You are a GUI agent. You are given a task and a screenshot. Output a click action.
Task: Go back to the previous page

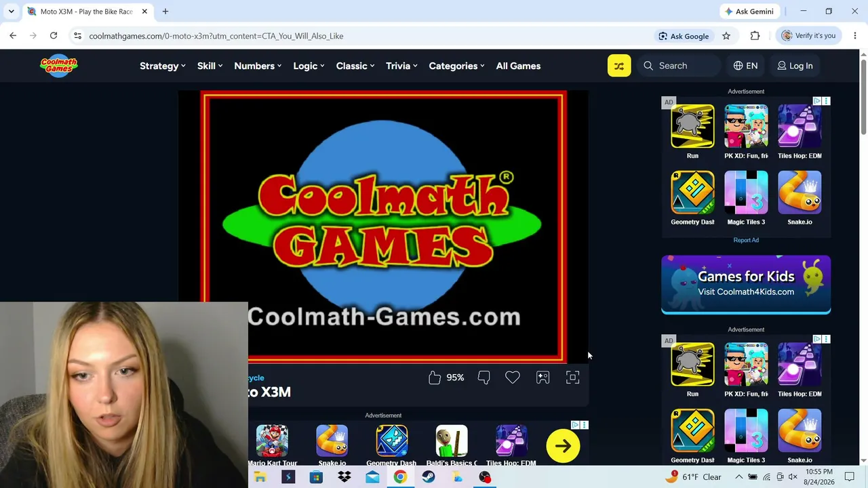coord(13,36)
